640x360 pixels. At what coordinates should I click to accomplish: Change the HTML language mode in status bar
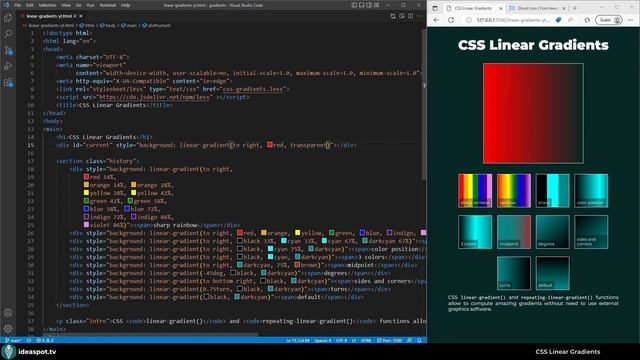tap(366, 340)
